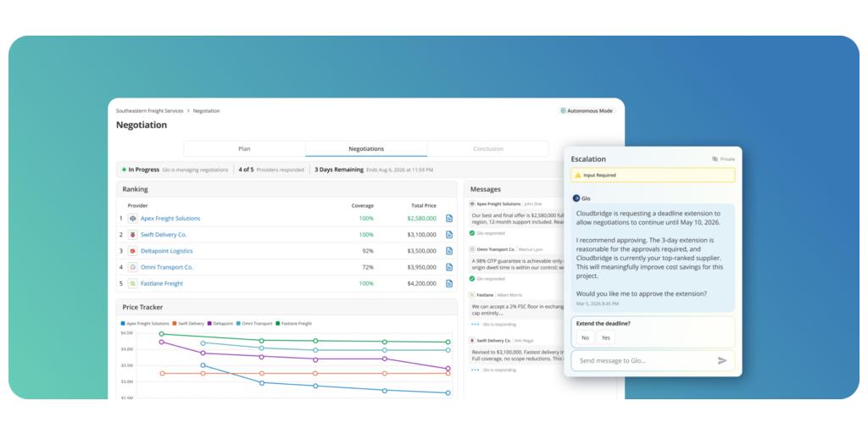Image resolution: width=868 pixels, height=434 pixels.
Task: Switch to the Plan tab
Action: [244, 149]
